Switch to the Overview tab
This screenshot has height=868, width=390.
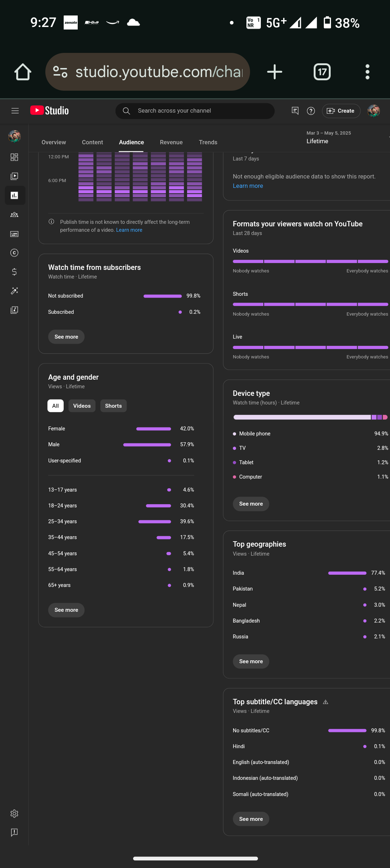tap(54, 143)
